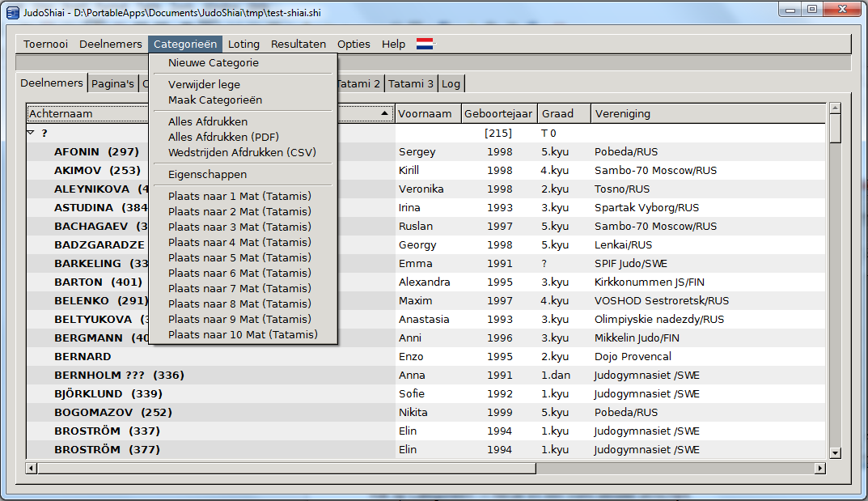Open 'Eigenschappen' from Categorieën menu
The image size is (868, 501).
point(207,174)
